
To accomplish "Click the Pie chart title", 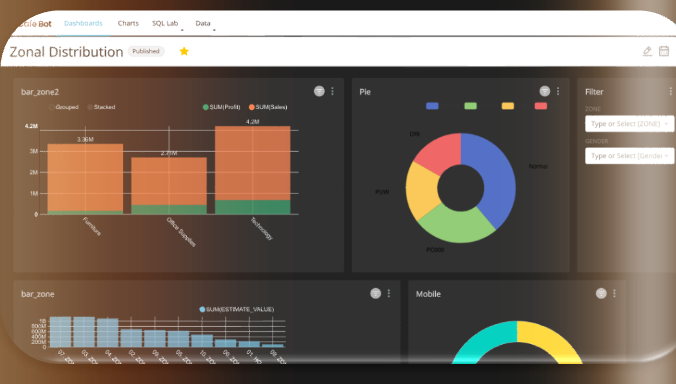I will tap(365, 92).
